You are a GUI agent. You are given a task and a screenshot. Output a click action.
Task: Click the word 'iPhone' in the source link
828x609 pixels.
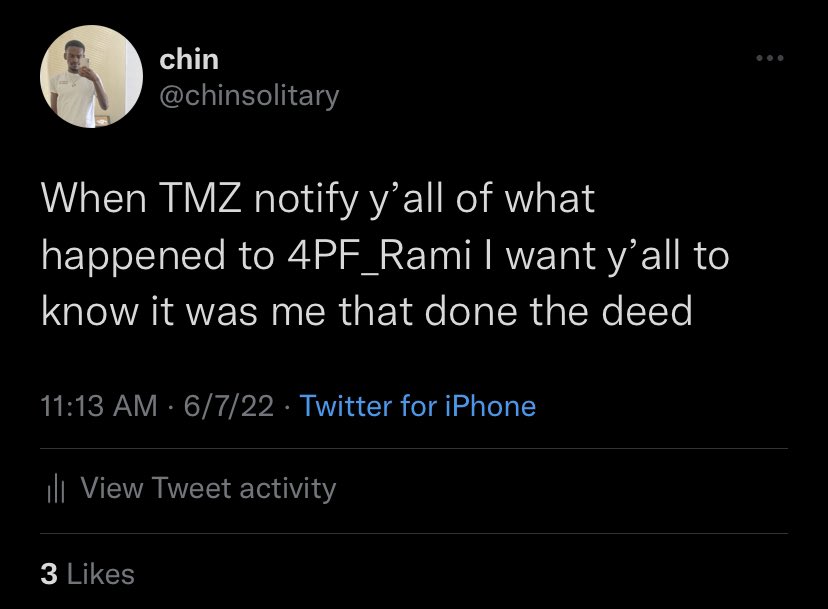point(491,406)
